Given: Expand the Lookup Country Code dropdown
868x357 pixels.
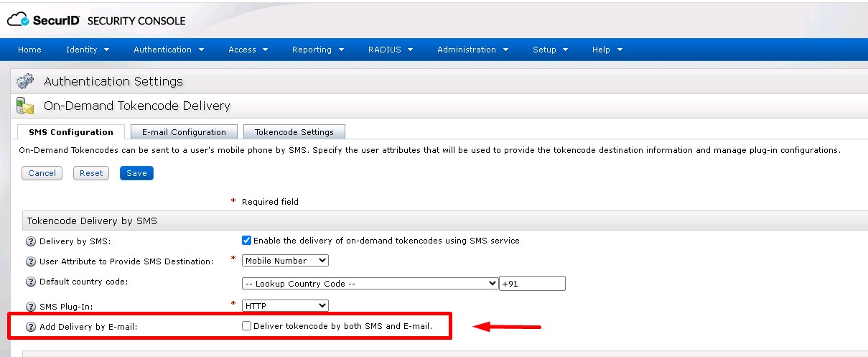Looking at the screenshot, I should [x=370, y=283].
